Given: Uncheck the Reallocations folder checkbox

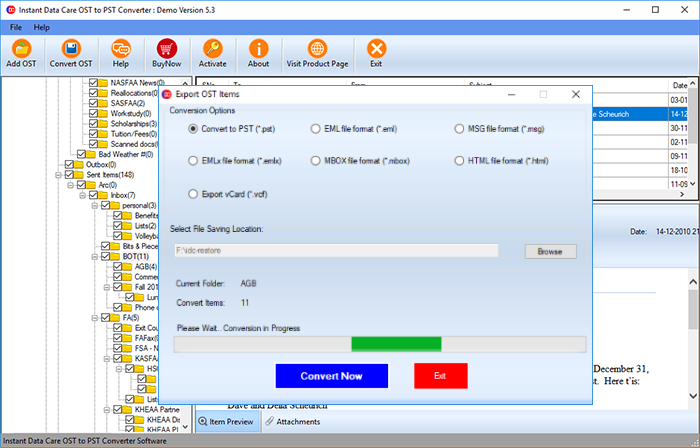Looking at the screenshot, I should (x=93, y=93).
